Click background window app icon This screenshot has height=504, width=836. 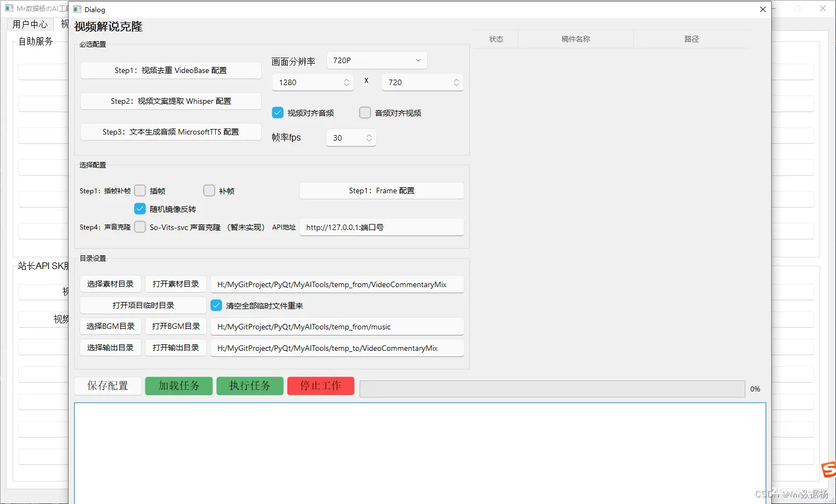pos(9,8)
